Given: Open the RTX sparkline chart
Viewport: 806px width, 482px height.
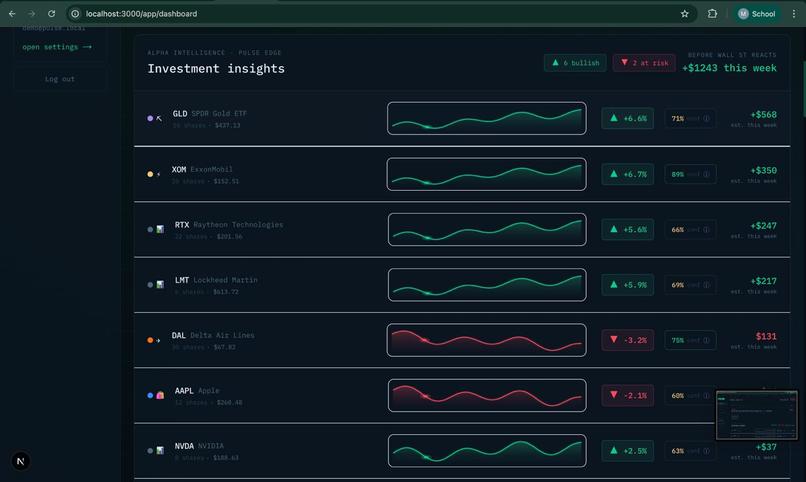Looking at the screenshot, I should [x=487, y=229].
